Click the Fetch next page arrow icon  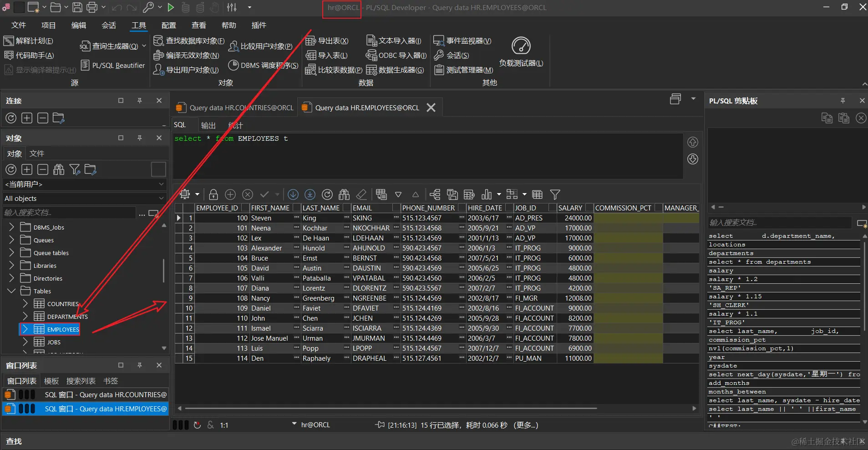click(293, 194)
